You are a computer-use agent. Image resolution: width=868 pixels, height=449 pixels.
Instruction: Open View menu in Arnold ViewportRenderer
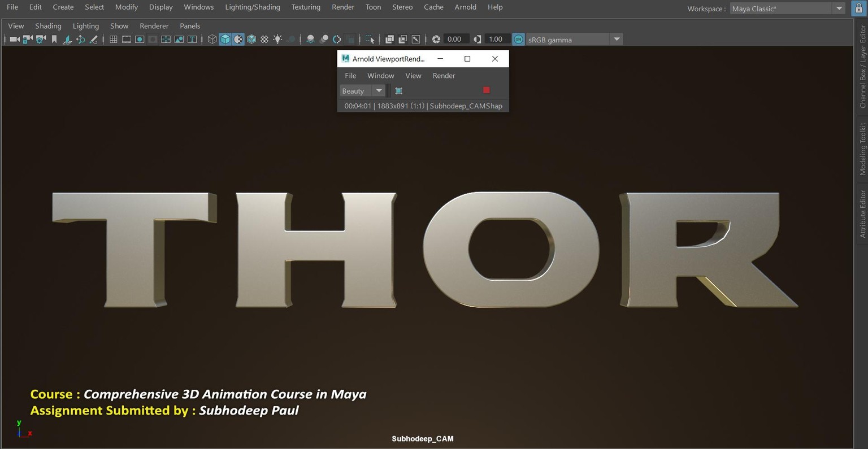pos(413,76)
